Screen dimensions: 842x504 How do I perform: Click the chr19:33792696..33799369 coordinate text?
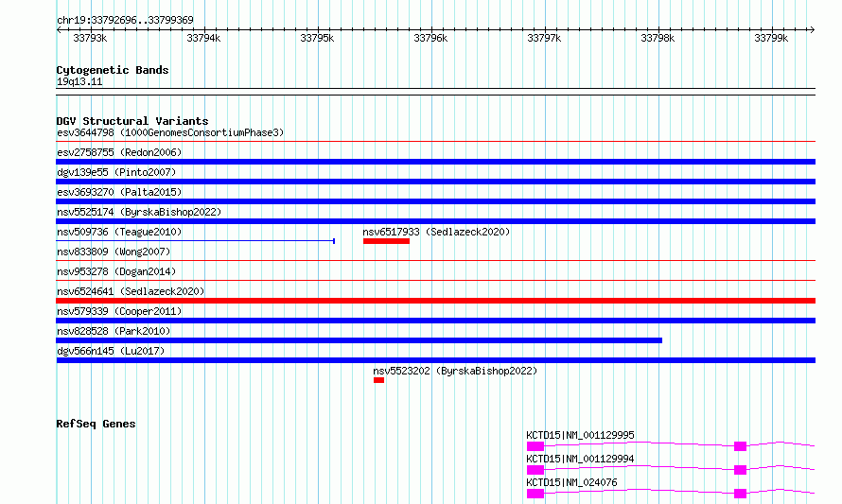coord(125,20)
